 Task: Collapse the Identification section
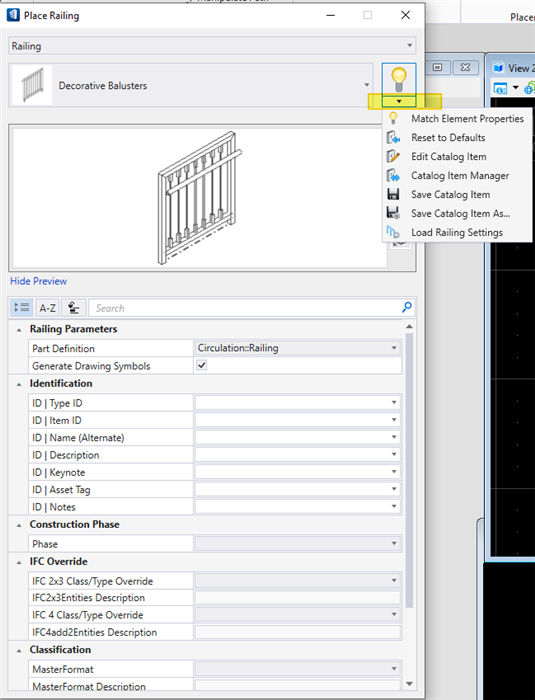19,384
